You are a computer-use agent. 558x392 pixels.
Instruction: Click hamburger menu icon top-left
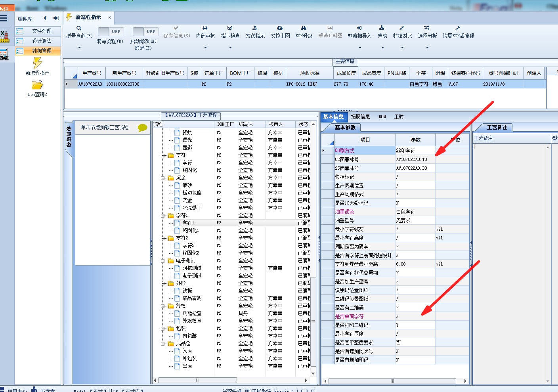(4, 18)
